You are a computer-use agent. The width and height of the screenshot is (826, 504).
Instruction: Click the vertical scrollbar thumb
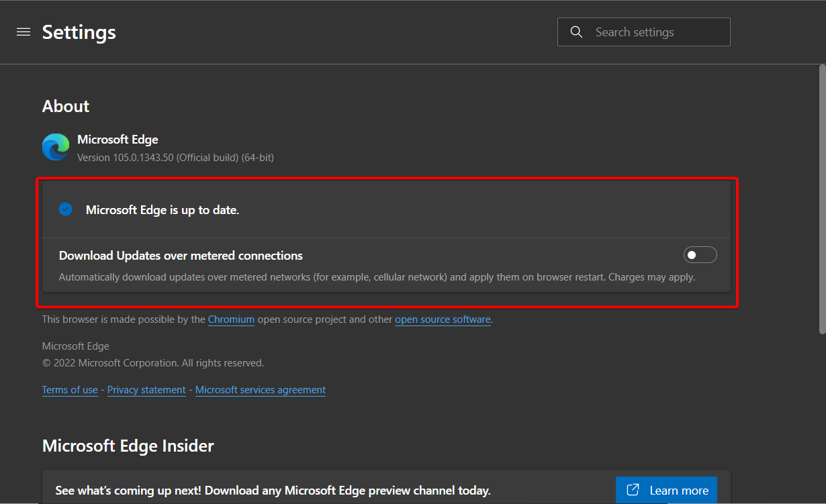click(822, 199)
